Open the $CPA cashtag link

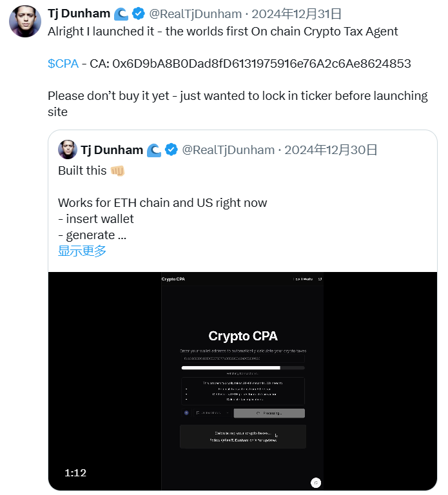(x=63, y=63)
